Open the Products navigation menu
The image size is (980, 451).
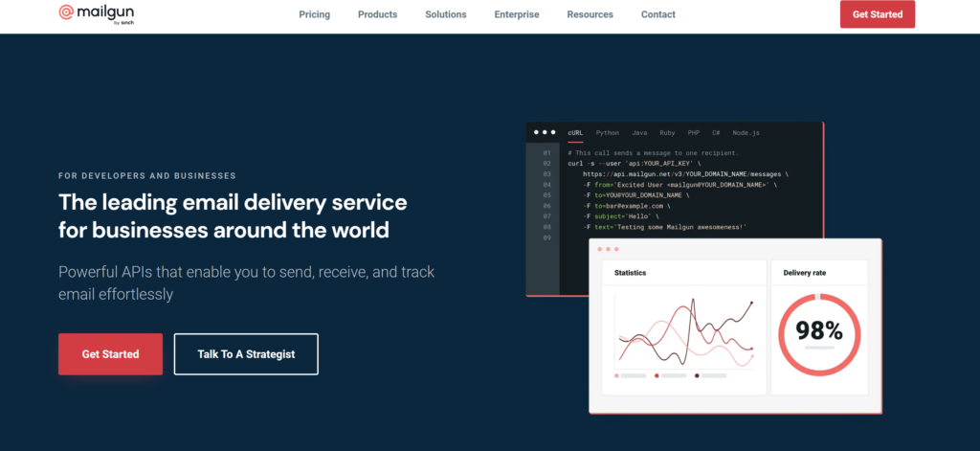point(377,14)
